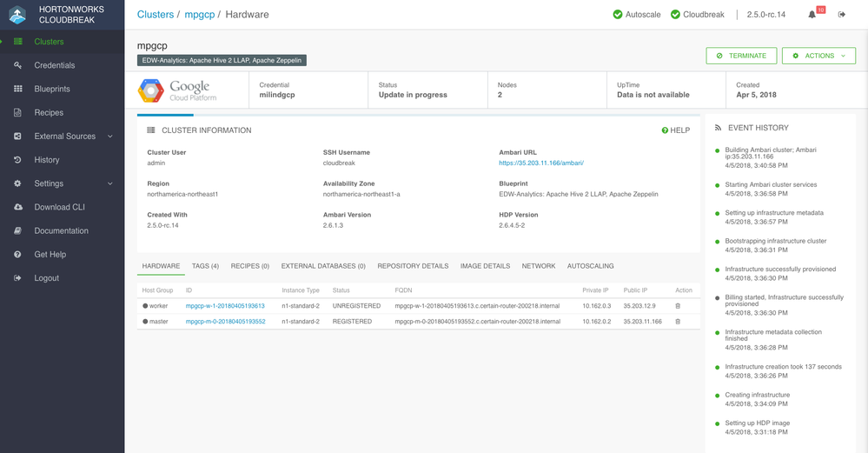Screen dimensions: 868x453
Task: Go to mpgcp breadcrumb link
Action: point(199,15)
